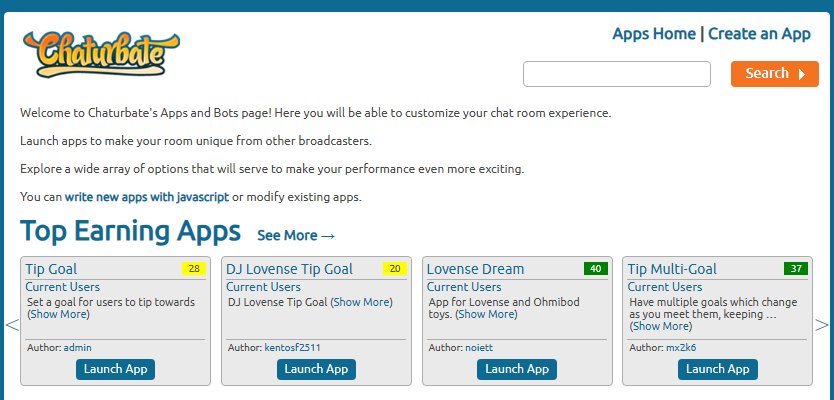Image resolution: width=834 pixels, height=400 pixels.
Task: Click DJ Lovense Tip Goal's yellow 20 badge
Action: point(395,269)
